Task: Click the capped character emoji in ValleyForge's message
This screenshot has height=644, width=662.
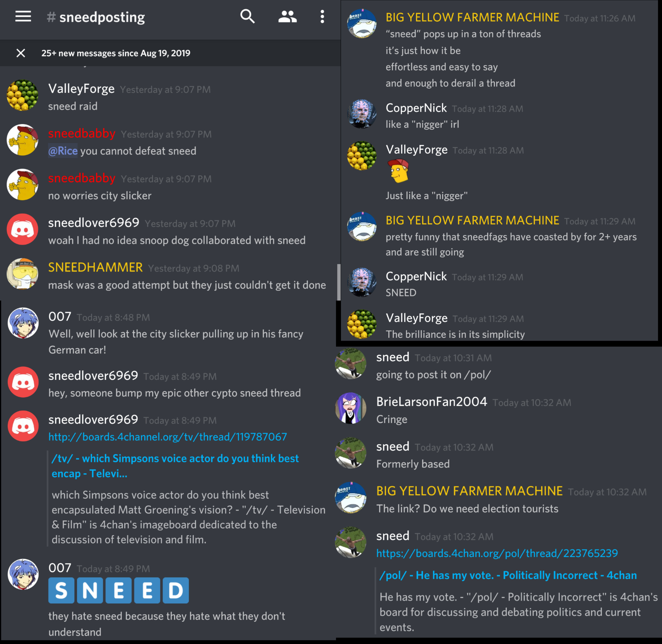Action: click(x=399, y=171)
